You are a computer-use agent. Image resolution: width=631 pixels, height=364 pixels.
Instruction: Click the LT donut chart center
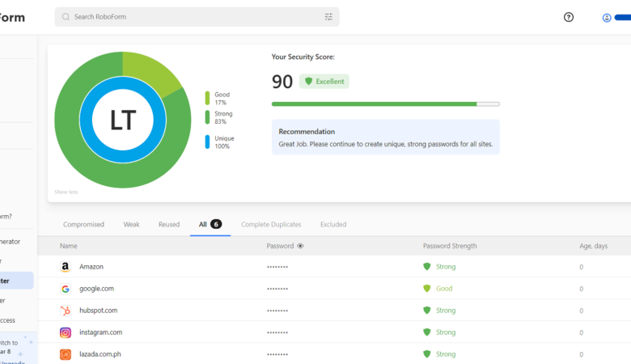coord(122,120)
